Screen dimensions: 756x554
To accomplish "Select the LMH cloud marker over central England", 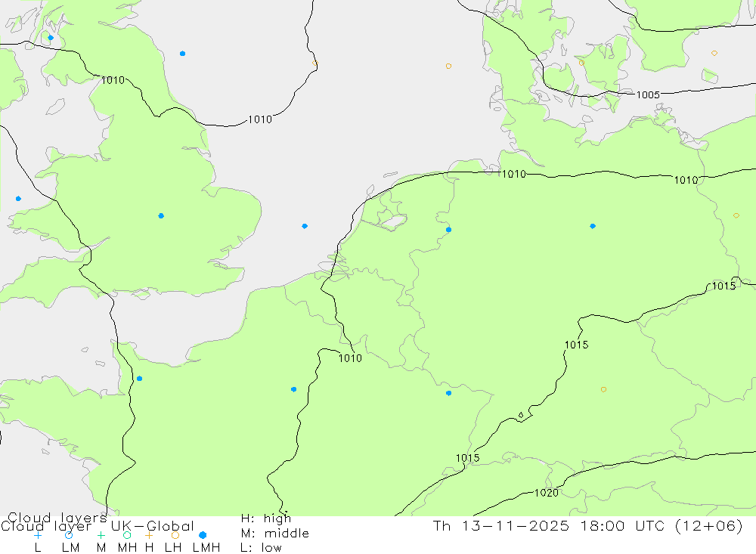I will pyautogui.click(x=161, y=216).
